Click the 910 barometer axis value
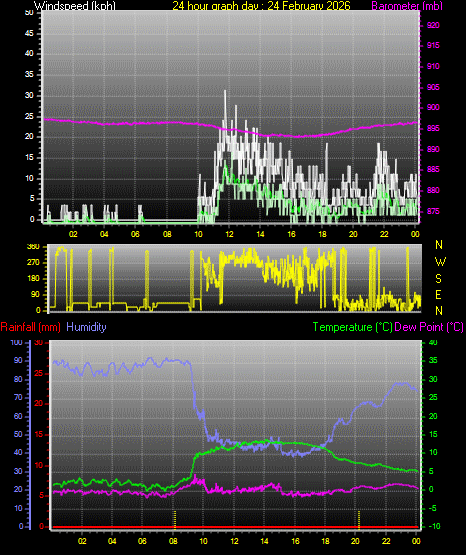466x555 pixels. tap(433, 66)
